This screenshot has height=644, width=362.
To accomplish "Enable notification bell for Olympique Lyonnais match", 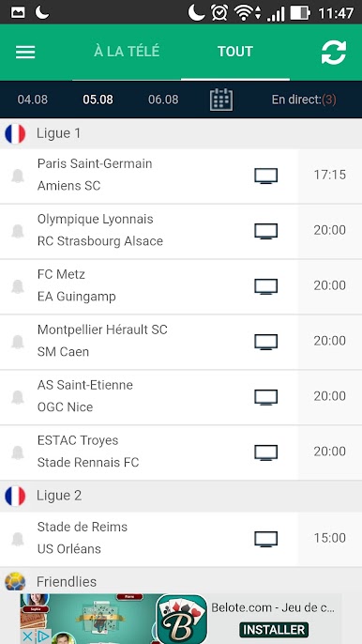I will coord(18,231).
